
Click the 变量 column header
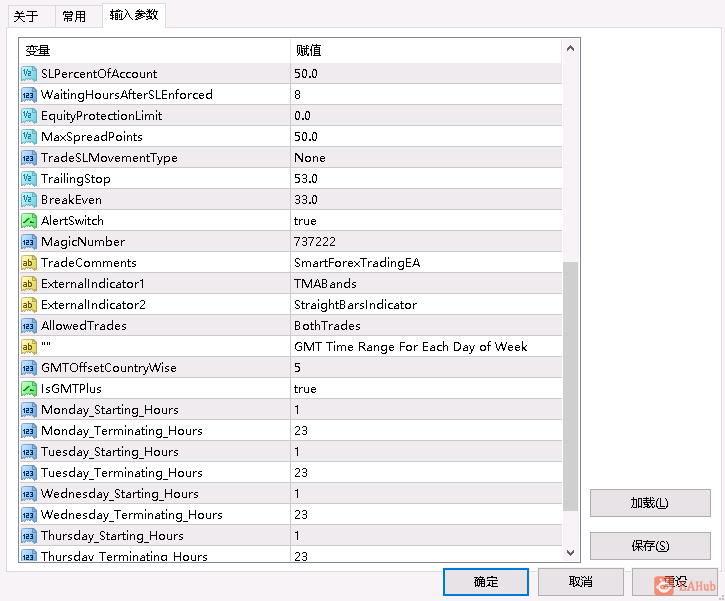pos(154,50)
